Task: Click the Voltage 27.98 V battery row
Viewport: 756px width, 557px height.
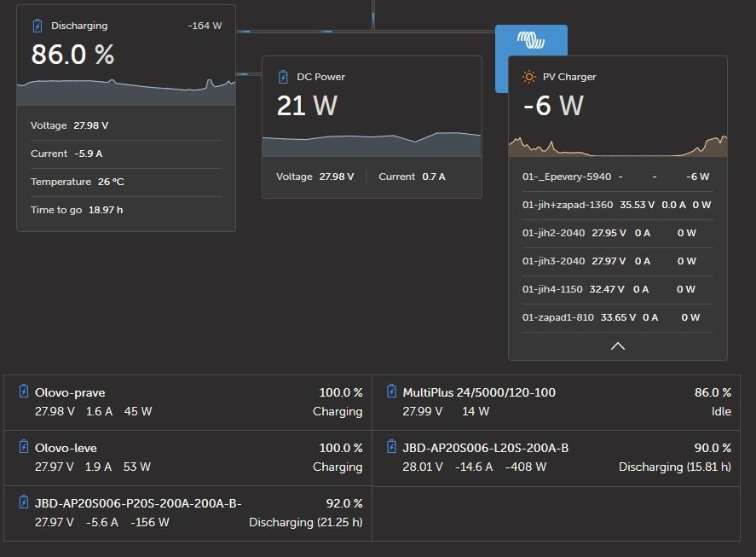Action: pos(126,125)
